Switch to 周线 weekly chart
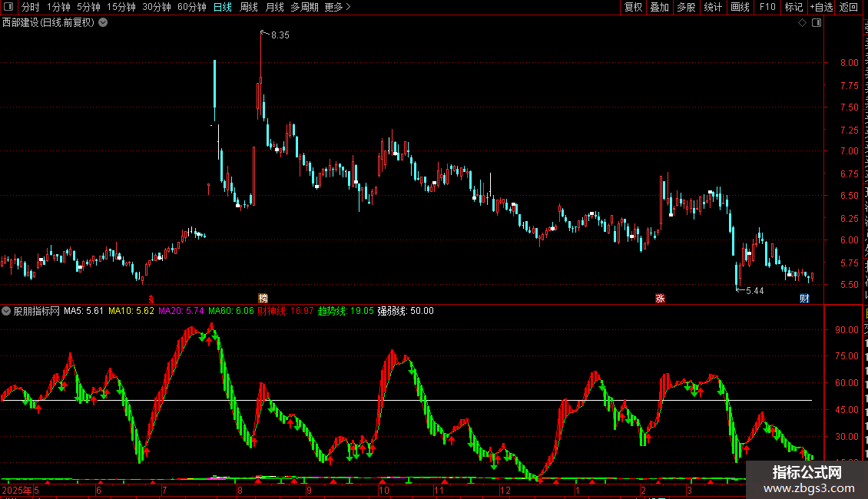 click(249, 7)
